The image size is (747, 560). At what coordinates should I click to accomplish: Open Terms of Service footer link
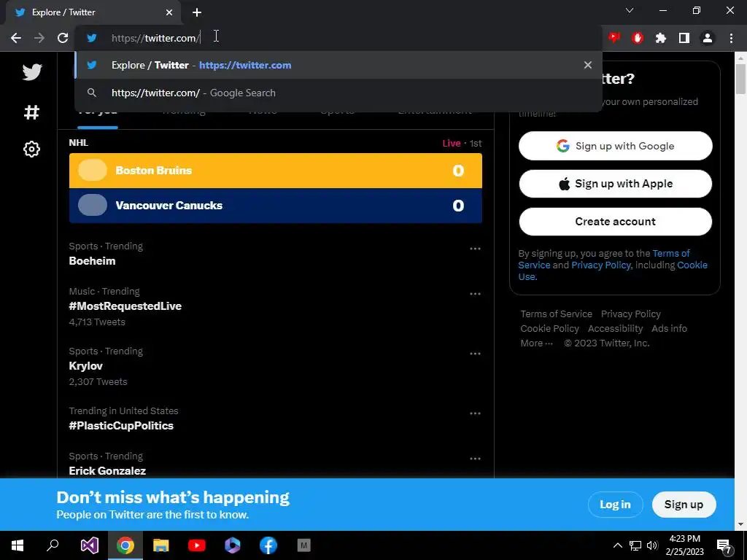(556, 314)
